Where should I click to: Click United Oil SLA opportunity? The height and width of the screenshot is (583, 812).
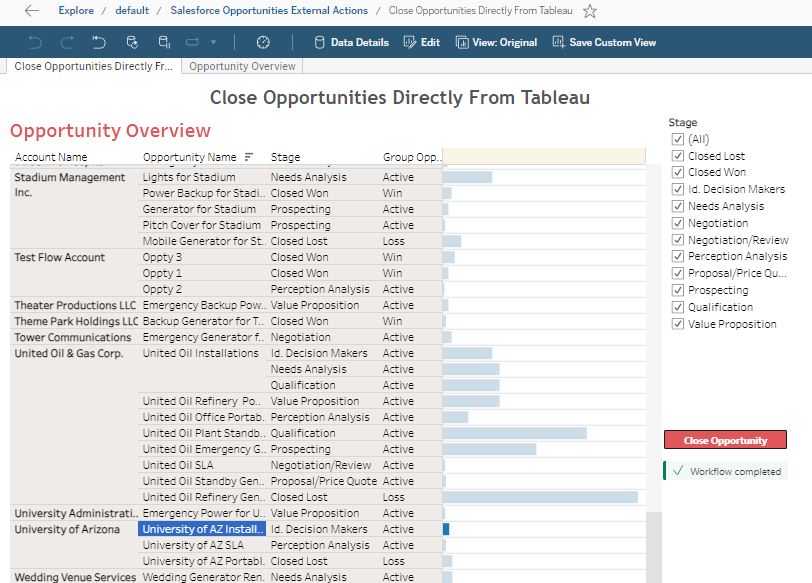click(178, 465)
